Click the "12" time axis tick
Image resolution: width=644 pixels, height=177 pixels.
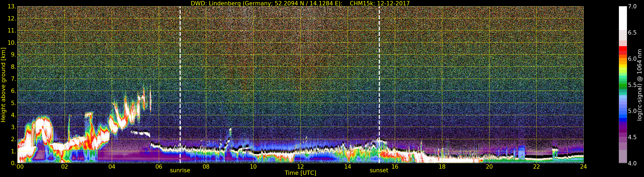coord(300,167)
